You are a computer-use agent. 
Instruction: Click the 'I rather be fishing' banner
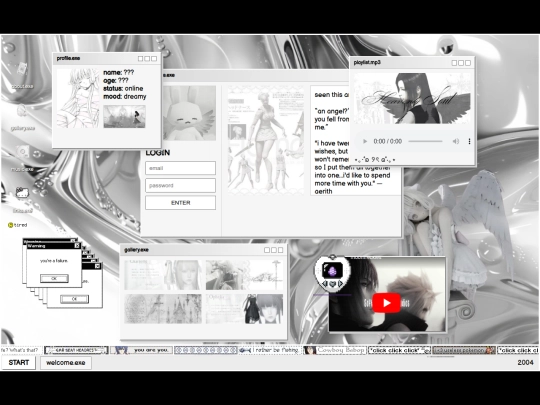pyautogui.click(x=270, y=350)
